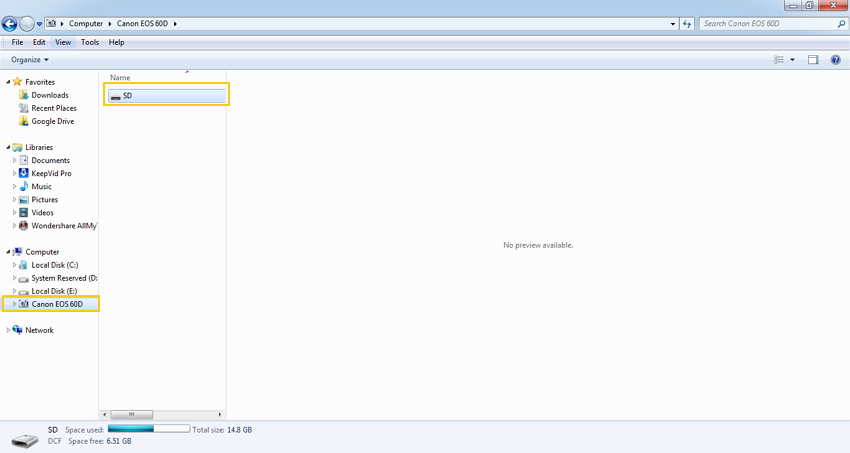Image resolution: width=850 pixels, height=453 pixels.
Task: Click the Name column header
Action: click(x=120, y=78)
